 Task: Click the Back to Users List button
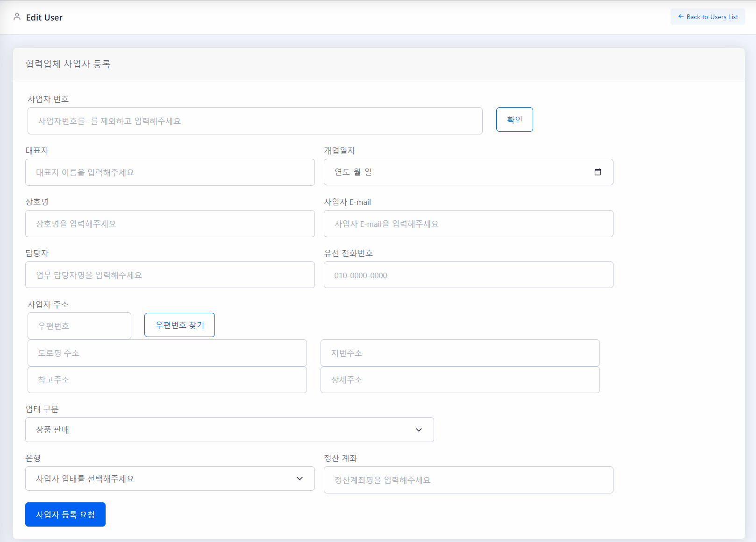point(707,17)
